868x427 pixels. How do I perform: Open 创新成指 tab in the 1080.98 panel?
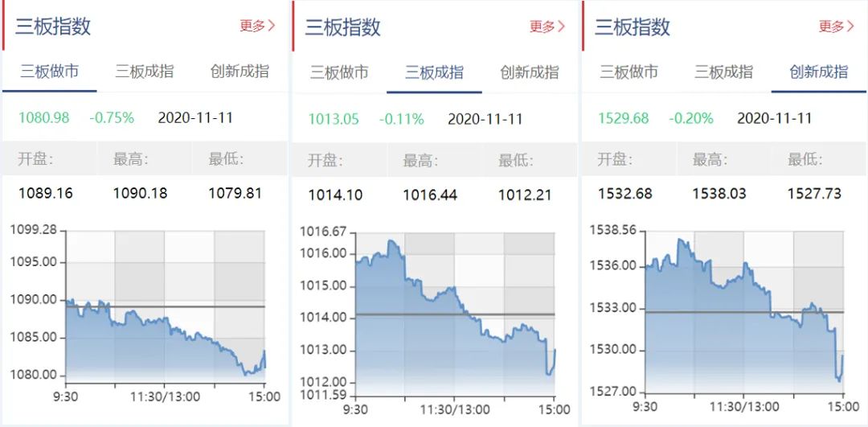(240, 72)
